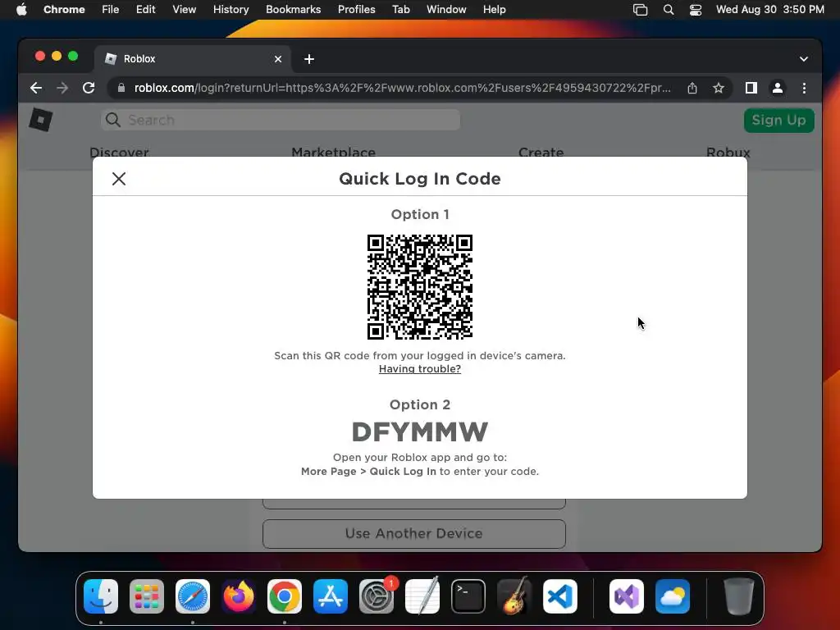Open Launchpad from the dock
The width and height of the screenshot is (840, 630).
147,596
